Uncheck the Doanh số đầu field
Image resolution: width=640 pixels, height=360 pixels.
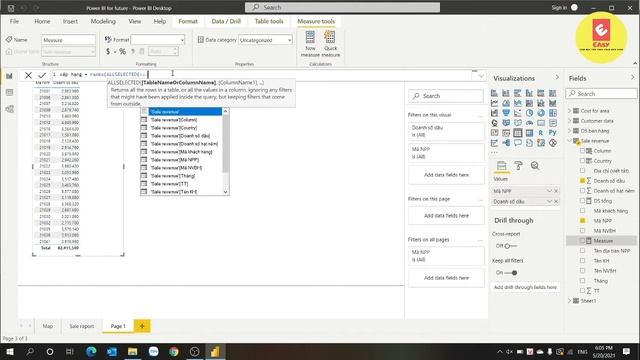[x=582, y=180]
